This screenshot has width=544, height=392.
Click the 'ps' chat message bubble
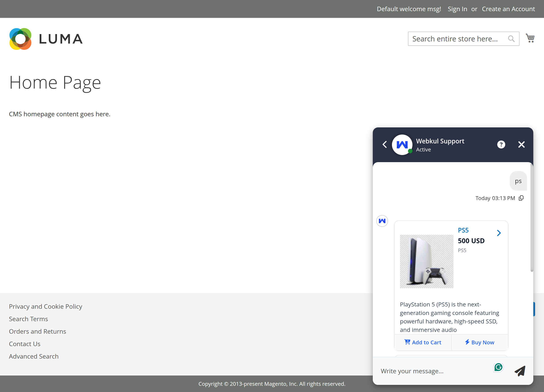click(518, 181)
